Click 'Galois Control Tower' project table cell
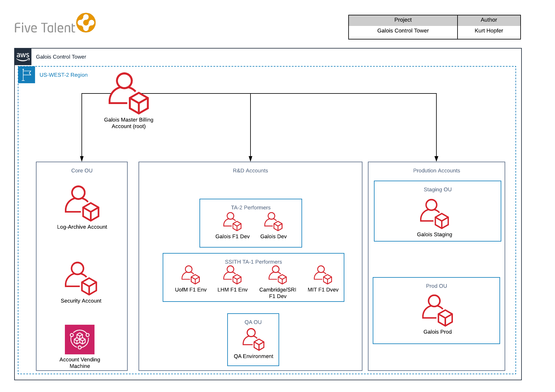The width and height of the screenshot is (555, 392). tap(403, 31)
